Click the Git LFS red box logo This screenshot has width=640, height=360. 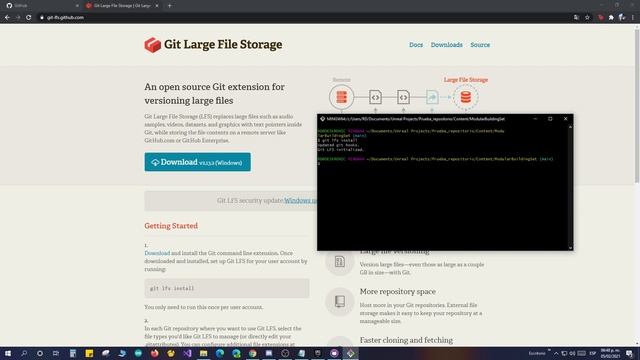point(153,45)
